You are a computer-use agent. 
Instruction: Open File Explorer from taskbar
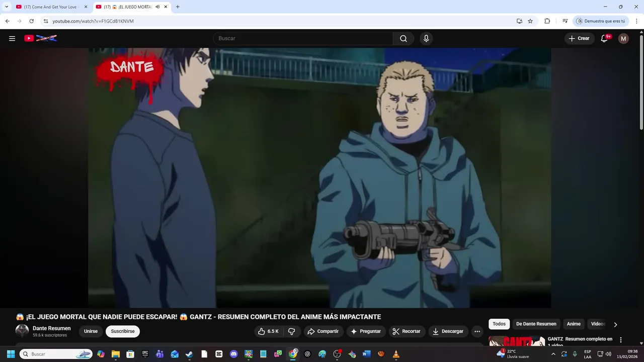116,354
